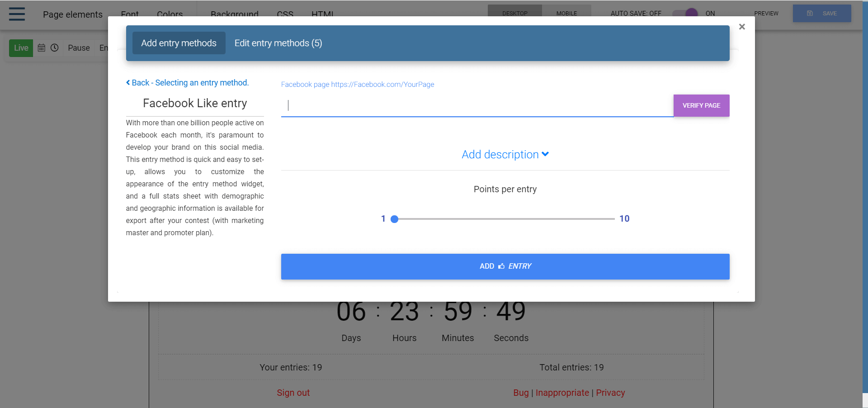Screen dimensions: 868x408
Task: Switch to Edit entry methods (5) tab
Action: pyautogui.click(x=278, y=43)
